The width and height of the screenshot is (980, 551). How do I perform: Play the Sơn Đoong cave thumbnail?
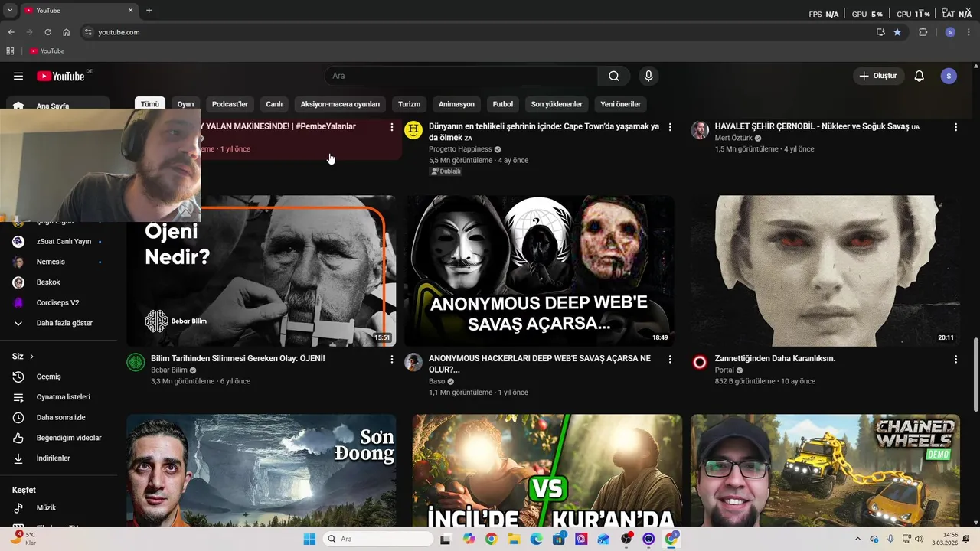point(261,470)
